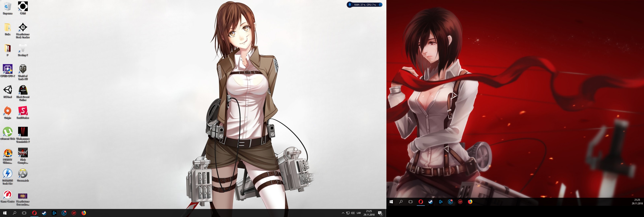Open the red gear icon on right taskbar

[x=460, y=202]
